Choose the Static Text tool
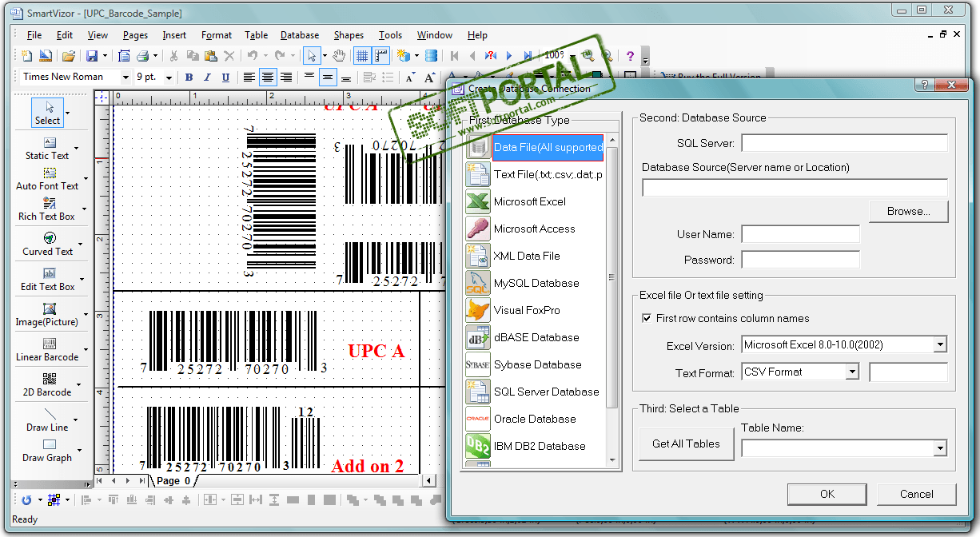 47,148
